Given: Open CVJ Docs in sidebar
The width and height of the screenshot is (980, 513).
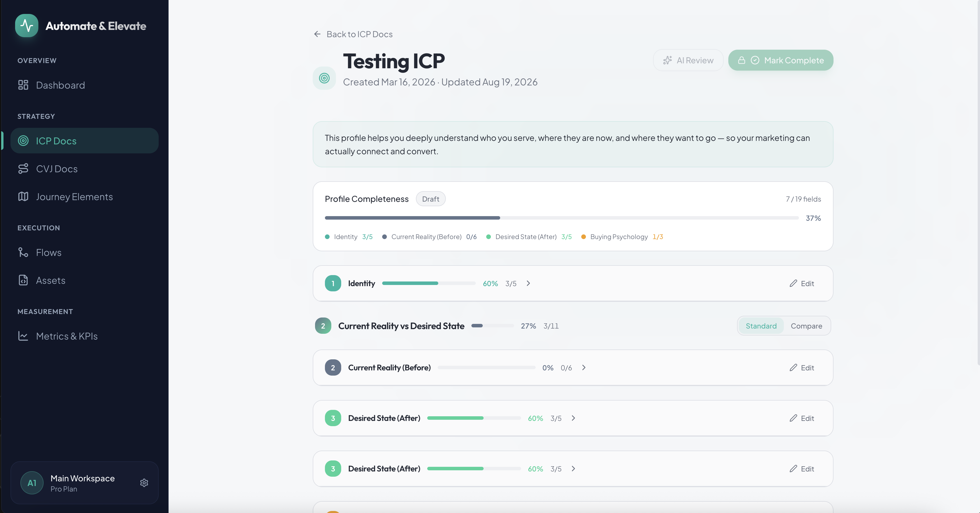Looking at the screenshot, I should 85,169.
